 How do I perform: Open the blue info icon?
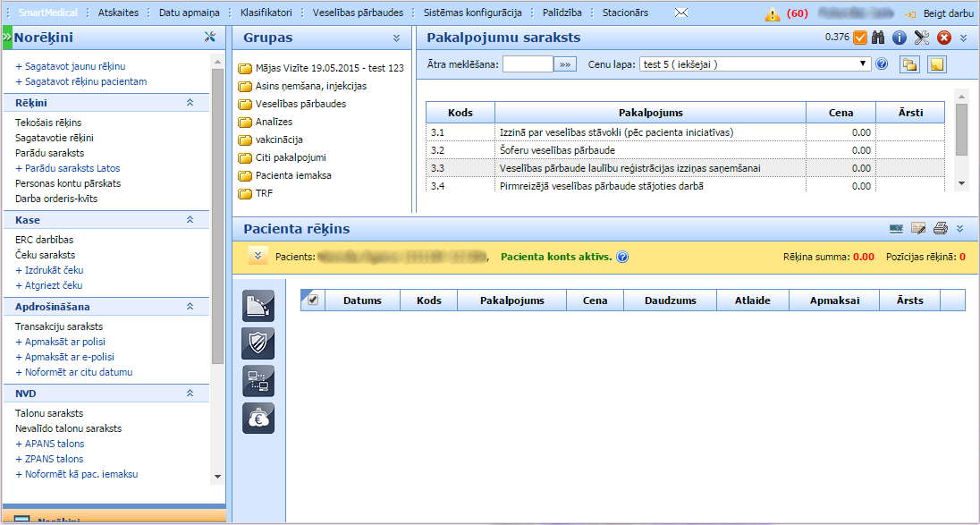[x=900, y=38]
